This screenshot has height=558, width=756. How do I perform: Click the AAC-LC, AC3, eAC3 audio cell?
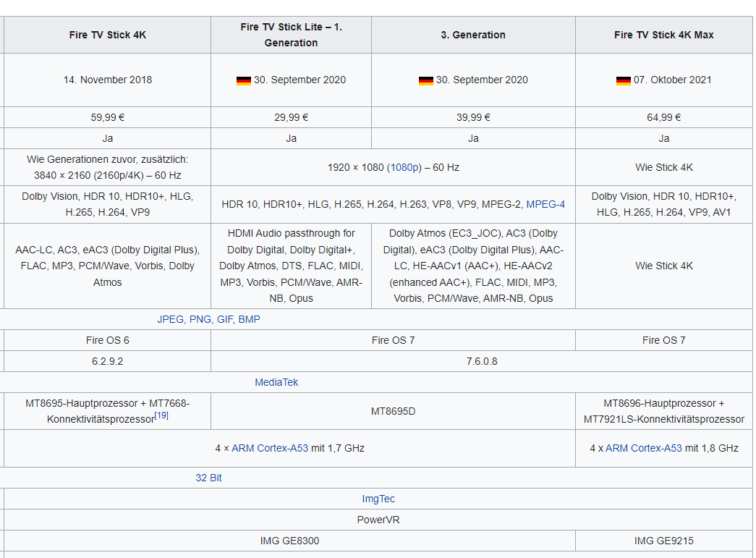pos(108,266)
